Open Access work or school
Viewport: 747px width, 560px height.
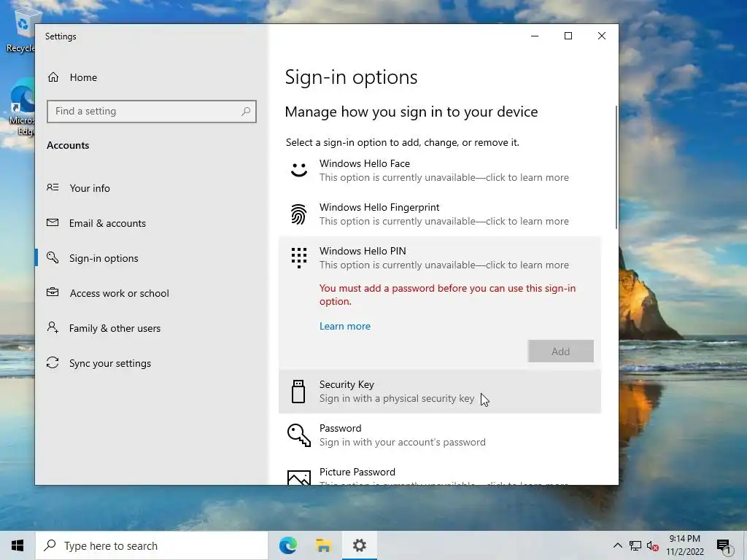pos(152,293)
